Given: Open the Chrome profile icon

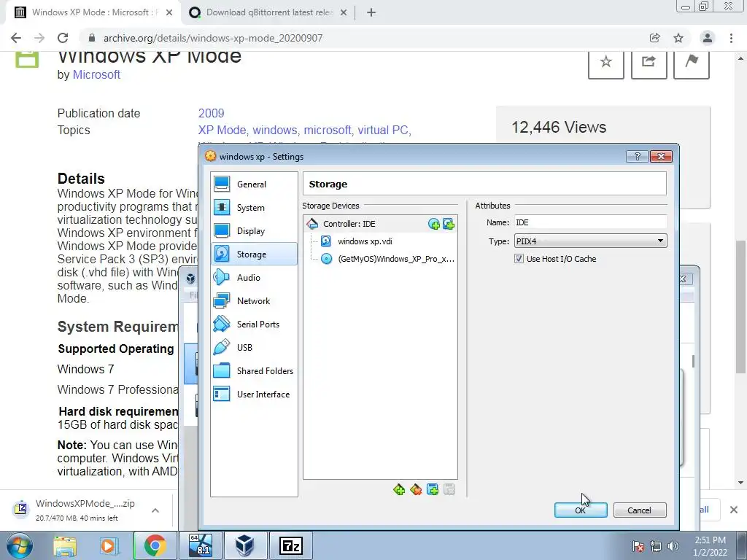Looking at the screenshot, I should click(708, 38).
